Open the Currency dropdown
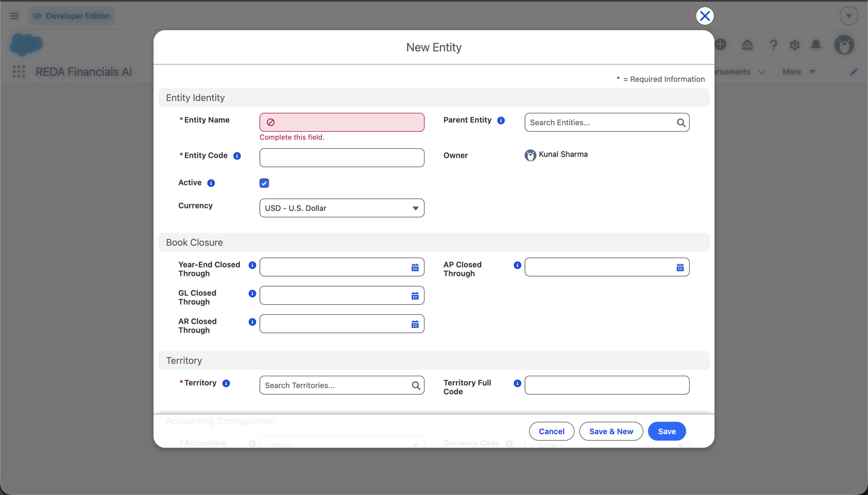Viewport: 868px width, 495px height. pos(342,208)
